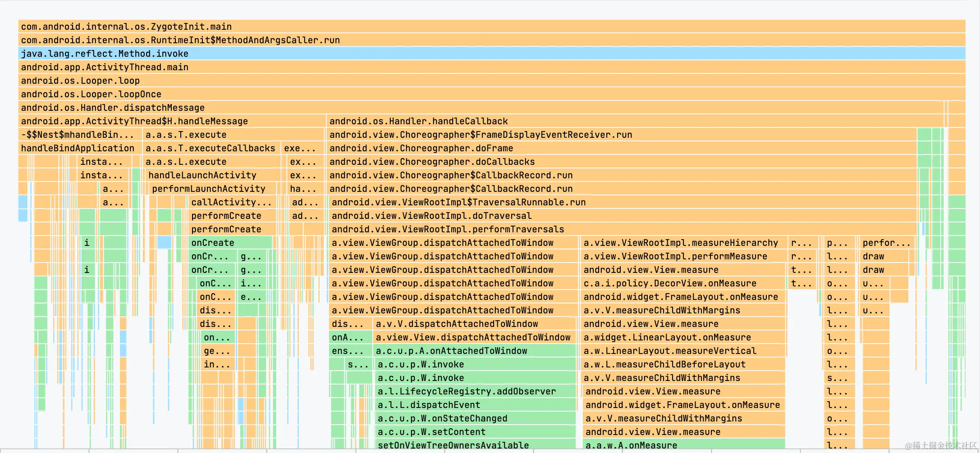
Task: Click the a.a.s.T.executeCallbacks frame
Action: (211, 148)
